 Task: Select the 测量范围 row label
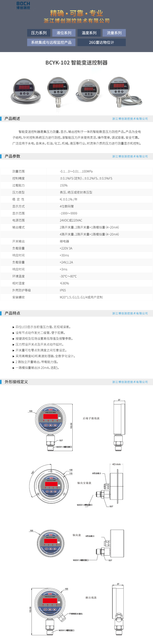pyautogui.click(x=18, y=171)
